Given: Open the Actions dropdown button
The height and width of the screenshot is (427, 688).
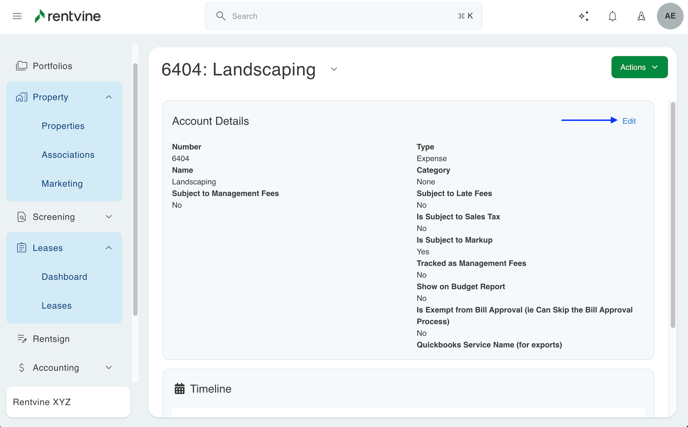Looking at the screenshot, I should point(639,67).
